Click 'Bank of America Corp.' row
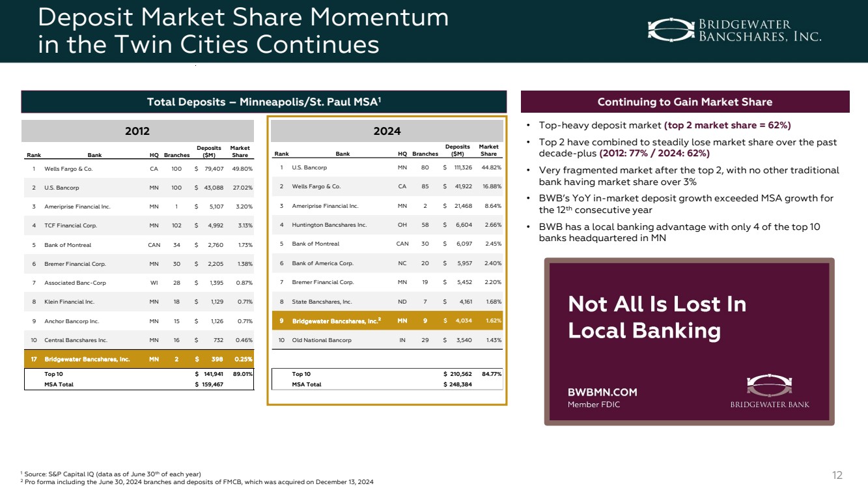Screen dimensions: 868x488 click(x=387, y=263)
